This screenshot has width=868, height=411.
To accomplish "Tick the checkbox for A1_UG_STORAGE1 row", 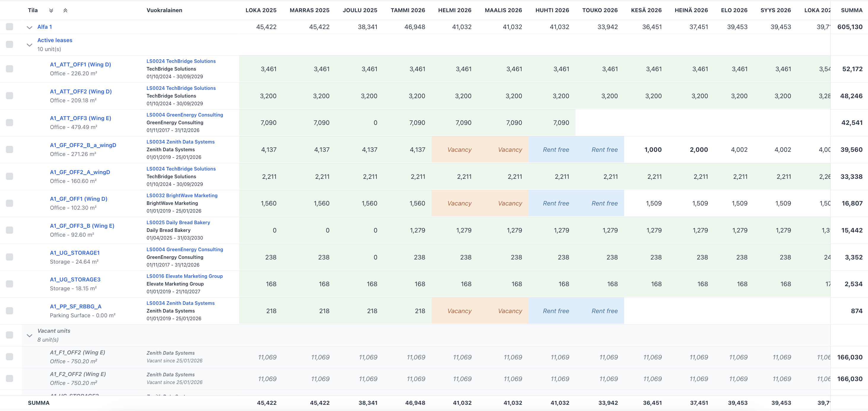I will (x=9, y=257).
